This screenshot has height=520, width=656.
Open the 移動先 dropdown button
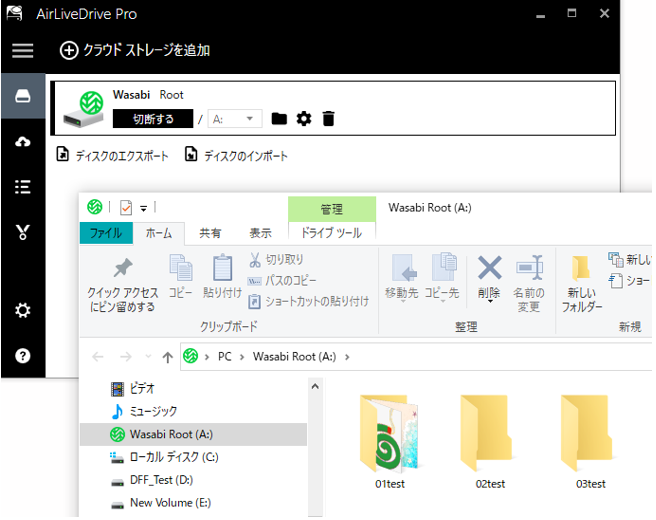(x=402, y=279)
